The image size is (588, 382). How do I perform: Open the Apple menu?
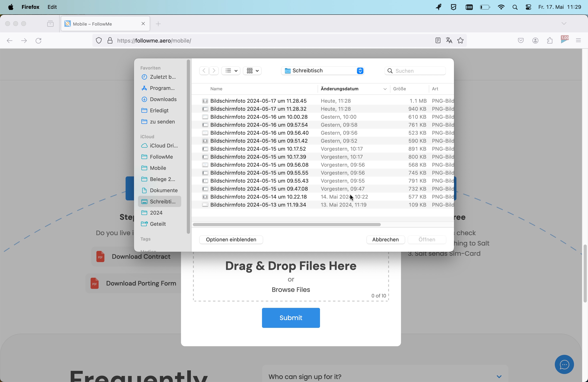point(11,7)
